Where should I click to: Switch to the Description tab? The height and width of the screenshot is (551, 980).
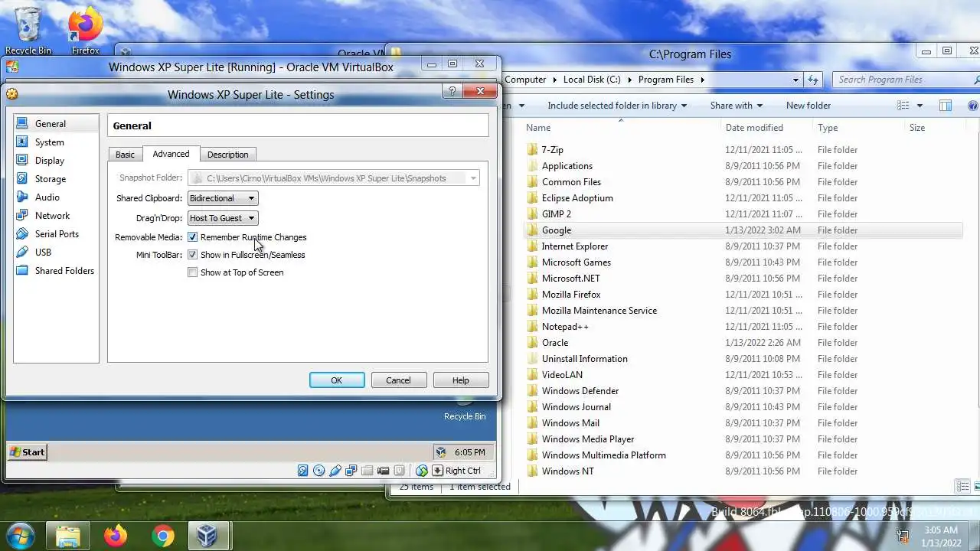(x=227, y=155)
